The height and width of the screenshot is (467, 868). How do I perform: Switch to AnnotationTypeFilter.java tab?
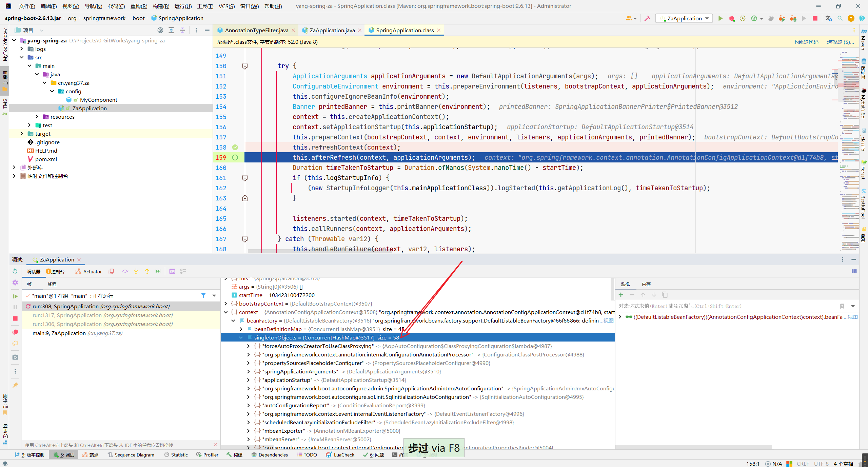[x=256, y=30]
